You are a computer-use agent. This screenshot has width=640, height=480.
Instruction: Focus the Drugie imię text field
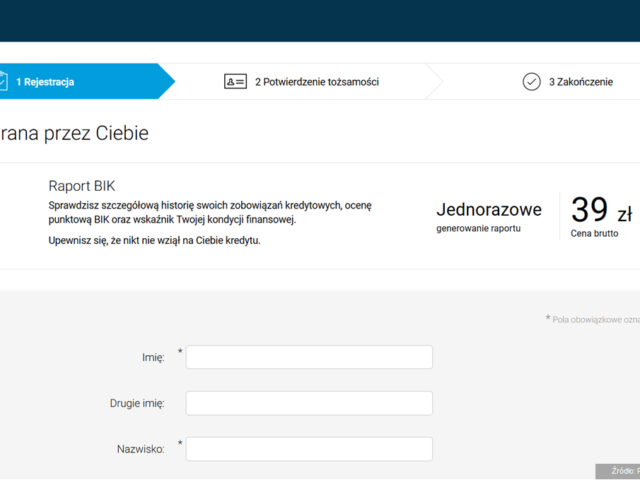[309, 403]
